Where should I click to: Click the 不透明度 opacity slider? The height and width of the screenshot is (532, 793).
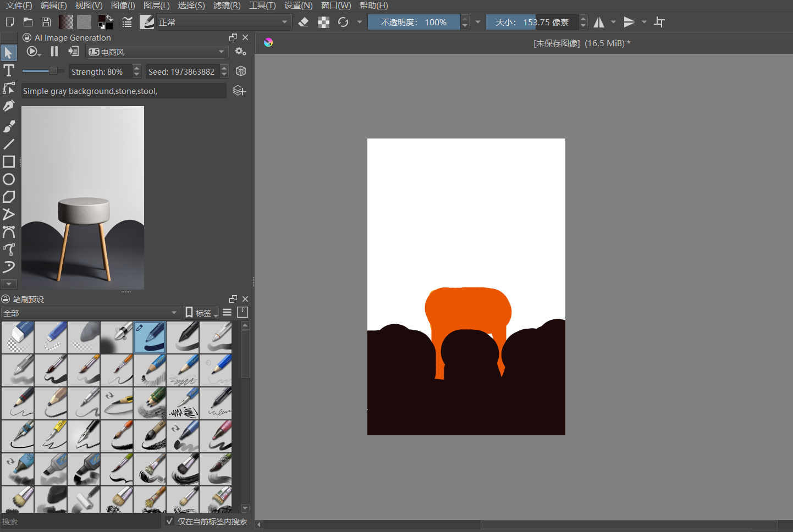[414, 23]
